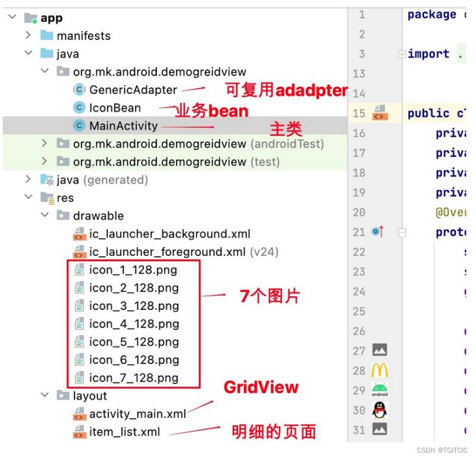Viewport: 476px width, 458px height.
Task: Click the Android robot gutter icon
Action: [x=380, y=390]
